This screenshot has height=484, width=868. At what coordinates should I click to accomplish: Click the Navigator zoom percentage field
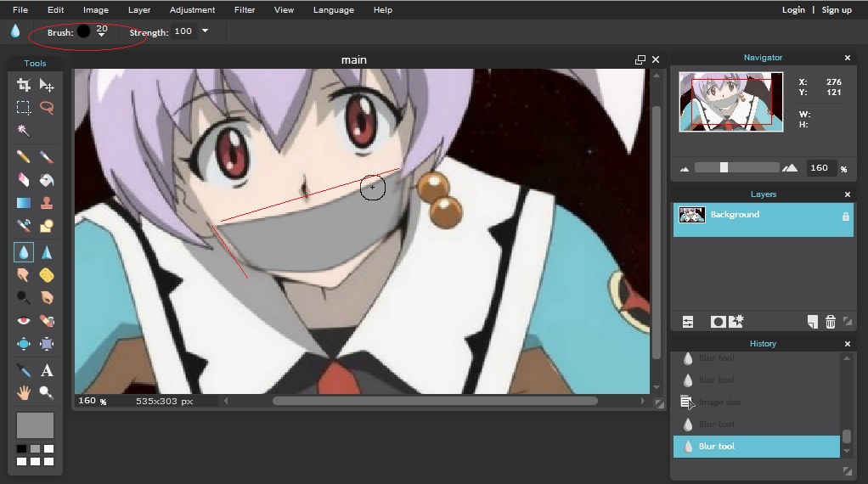[820, 167]
